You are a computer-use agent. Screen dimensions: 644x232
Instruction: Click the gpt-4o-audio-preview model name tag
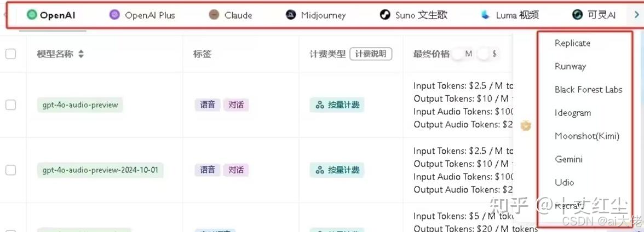80,105
